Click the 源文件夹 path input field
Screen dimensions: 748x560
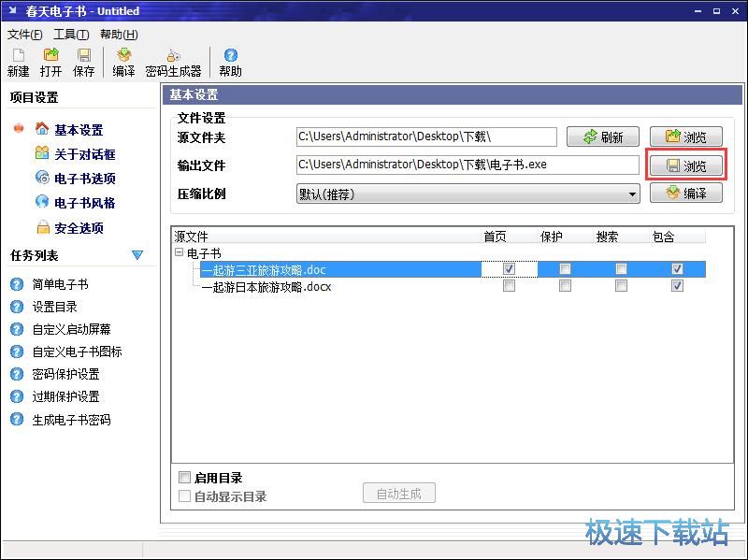[x=426, y=136]
